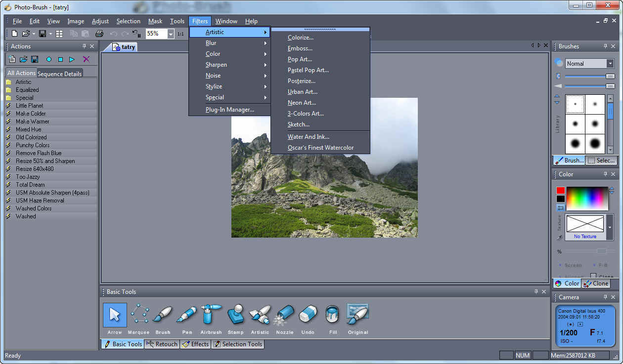The image size is (623, 364).
Task: Run the selected action with Play
Action: click(x=71, y=59)
